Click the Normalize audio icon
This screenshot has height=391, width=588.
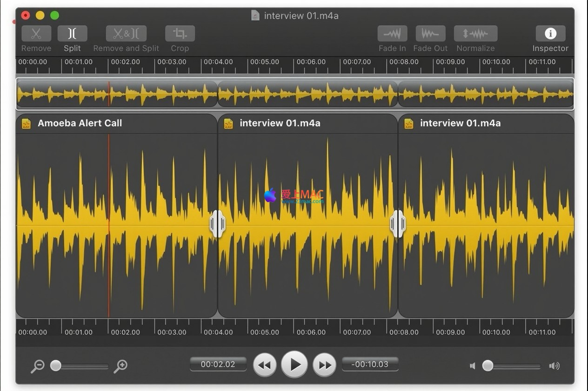[475, 34]
